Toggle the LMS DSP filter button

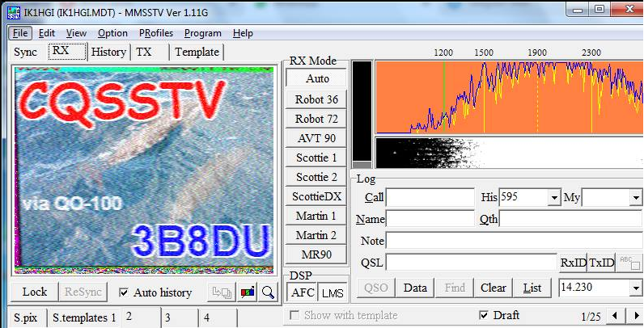pyautogui.click(x=333, y=292)
